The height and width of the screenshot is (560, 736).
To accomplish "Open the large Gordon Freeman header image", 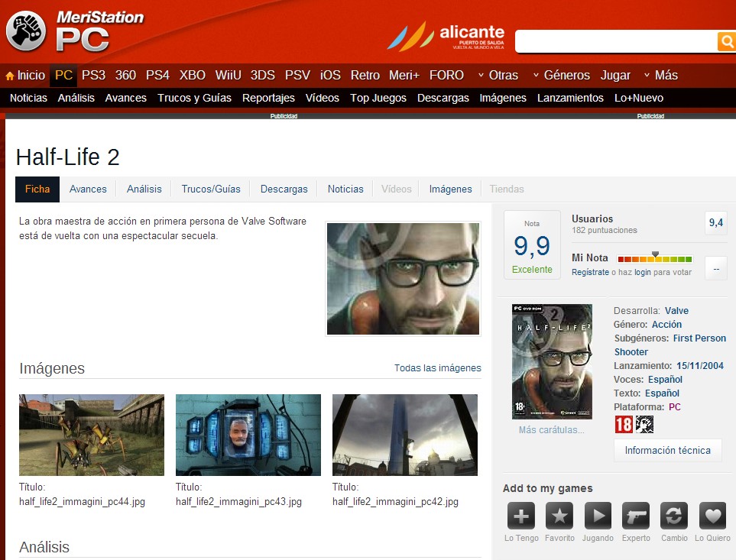I will click(x=404, y=279).
